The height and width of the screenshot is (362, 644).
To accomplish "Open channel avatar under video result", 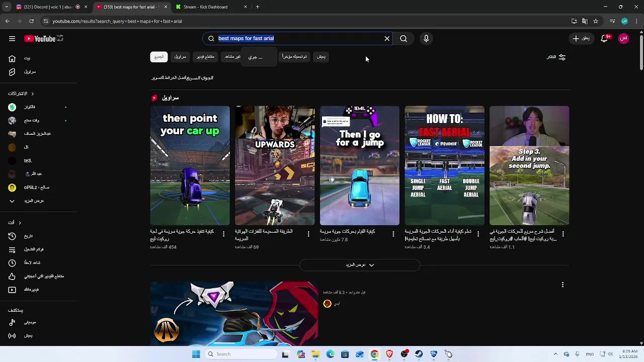I will (327, 304).
